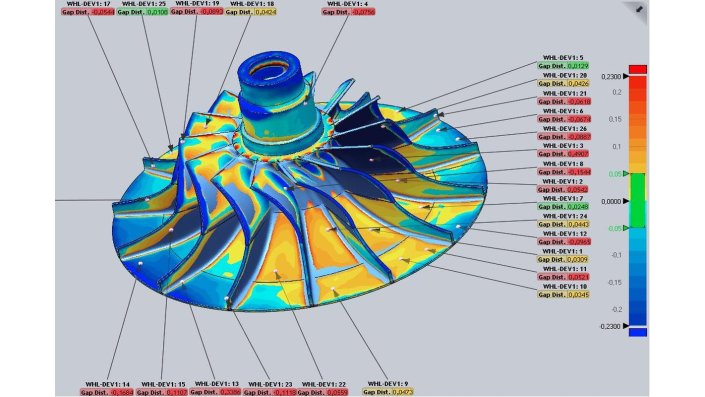Select the lower 0,2300 black arrow marker

pos(625,326)
